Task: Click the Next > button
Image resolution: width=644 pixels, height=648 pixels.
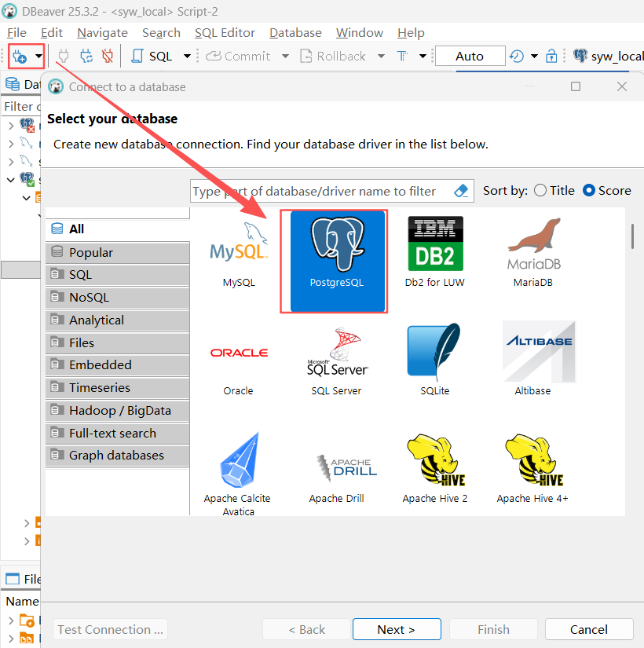Action: [x=397, y=629]
